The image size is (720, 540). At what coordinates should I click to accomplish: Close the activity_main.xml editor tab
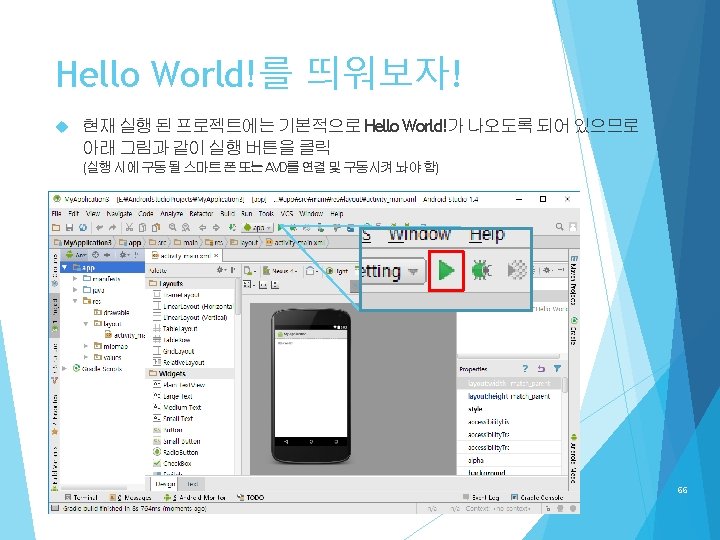(x=216, y=255)
